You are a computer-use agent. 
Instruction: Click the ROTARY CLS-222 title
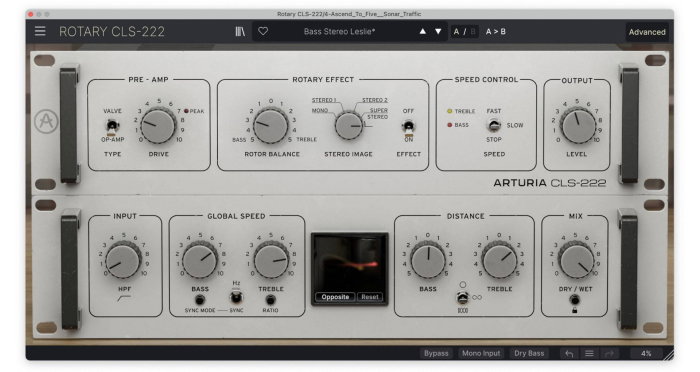pos(112,32)
